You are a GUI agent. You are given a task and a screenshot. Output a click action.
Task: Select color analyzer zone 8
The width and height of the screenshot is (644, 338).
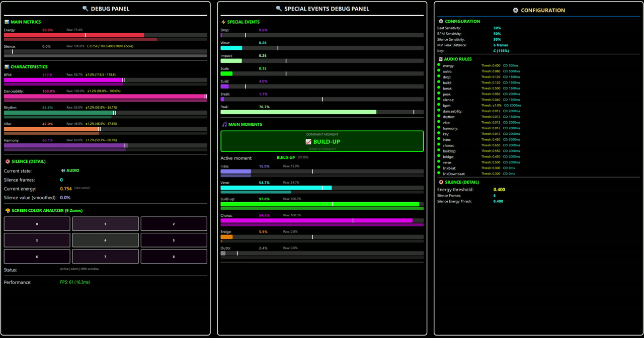pos(174,257)
